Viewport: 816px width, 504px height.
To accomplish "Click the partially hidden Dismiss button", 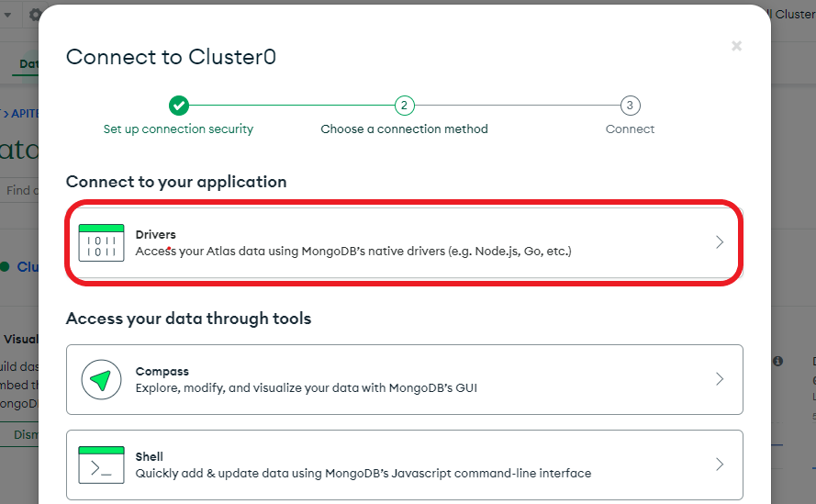I will (x=25, y=435).
